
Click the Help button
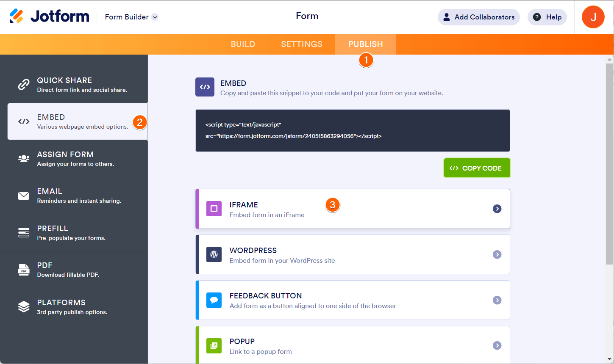point(547,17)
